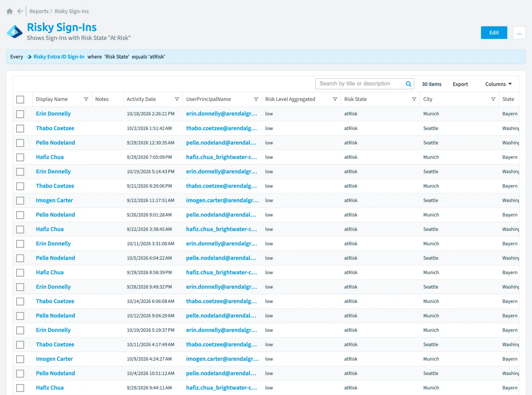Open the Activity Date column filter
Viewport: 532px width, 395px height.
coord(177,99)
